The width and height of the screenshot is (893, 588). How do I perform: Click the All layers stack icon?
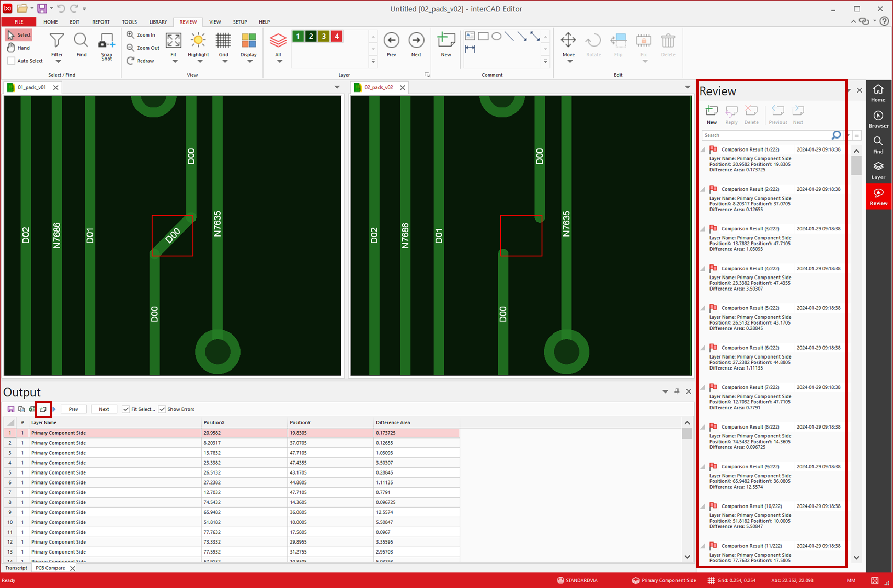coord(278,41)
